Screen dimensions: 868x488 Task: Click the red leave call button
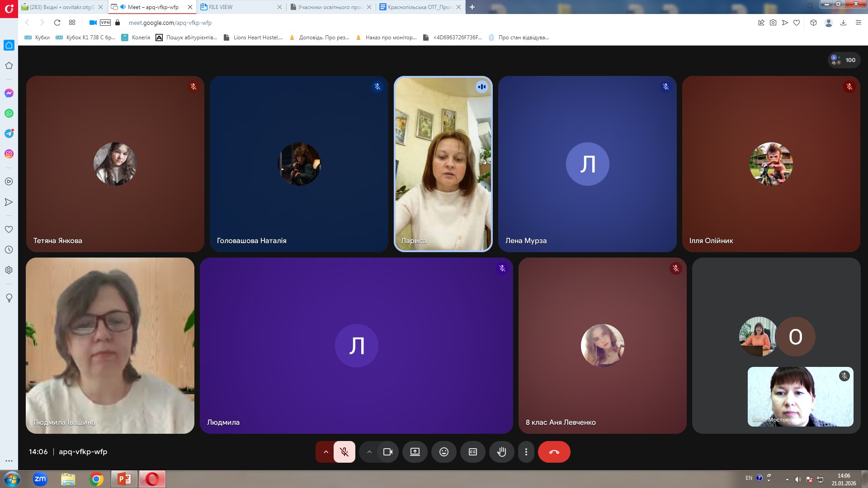tap(554, 452)
